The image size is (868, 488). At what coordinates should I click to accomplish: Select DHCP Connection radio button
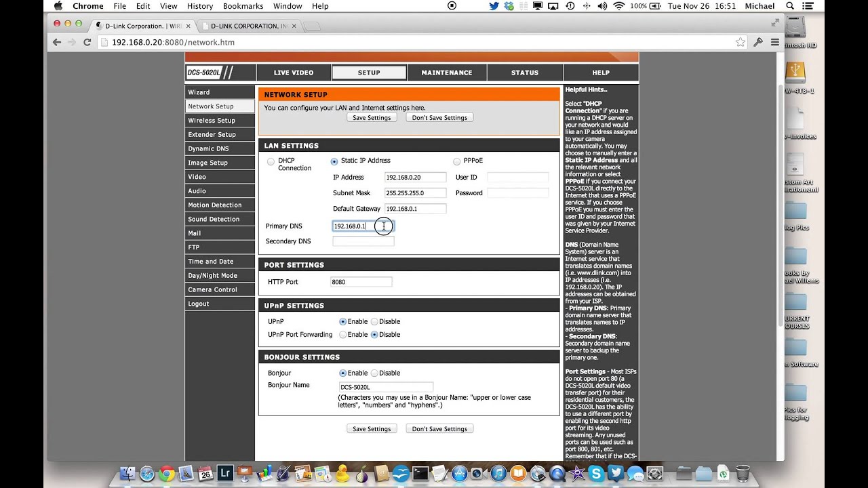point(271,161)
